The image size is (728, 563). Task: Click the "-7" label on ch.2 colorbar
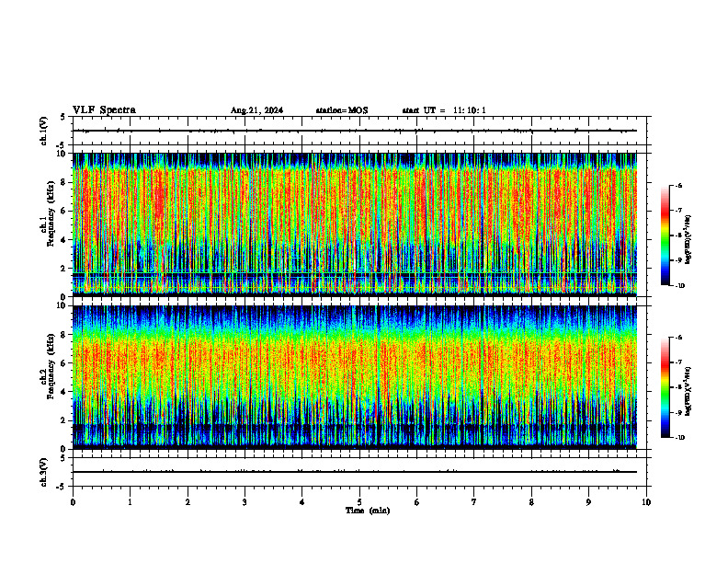678,362
